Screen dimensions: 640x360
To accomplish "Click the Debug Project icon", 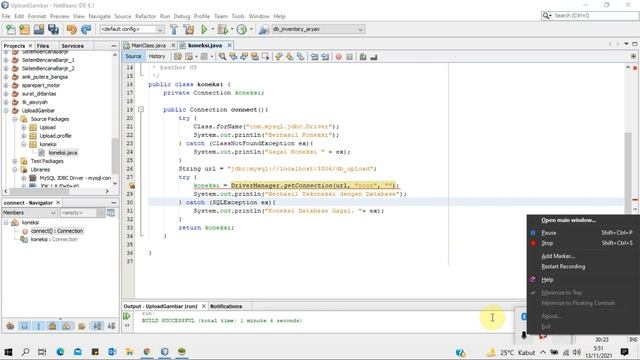I will tap(222, 29).
